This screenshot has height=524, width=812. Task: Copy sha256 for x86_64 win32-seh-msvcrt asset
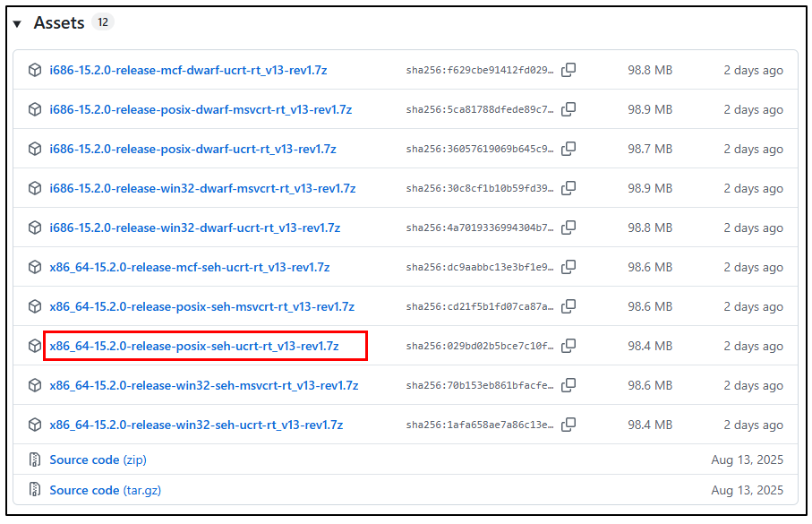pyautogui.click(x=568, y=385)
